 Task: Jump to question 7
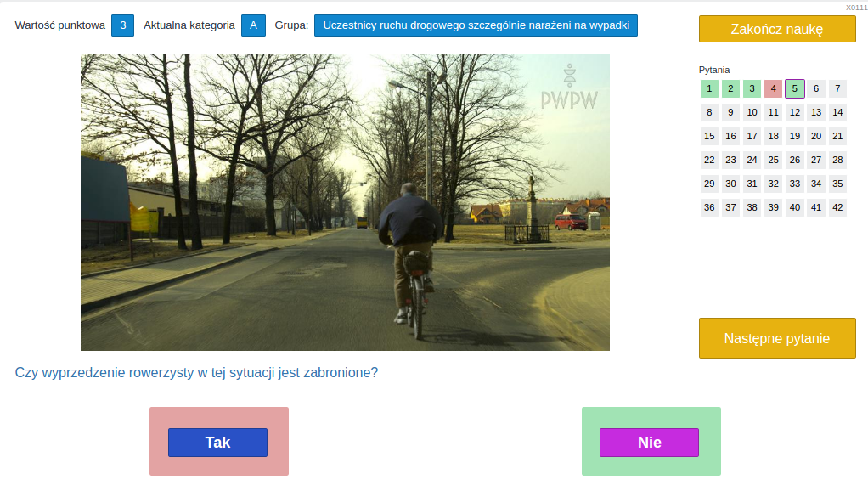(837, 88)
